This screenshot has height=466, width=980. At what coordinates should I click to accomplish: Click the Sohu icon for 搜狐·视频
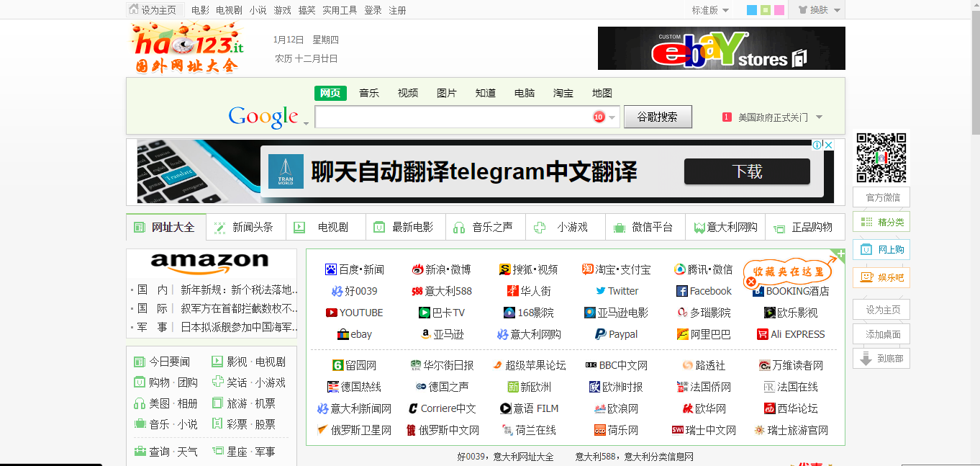tap(505, 269)
